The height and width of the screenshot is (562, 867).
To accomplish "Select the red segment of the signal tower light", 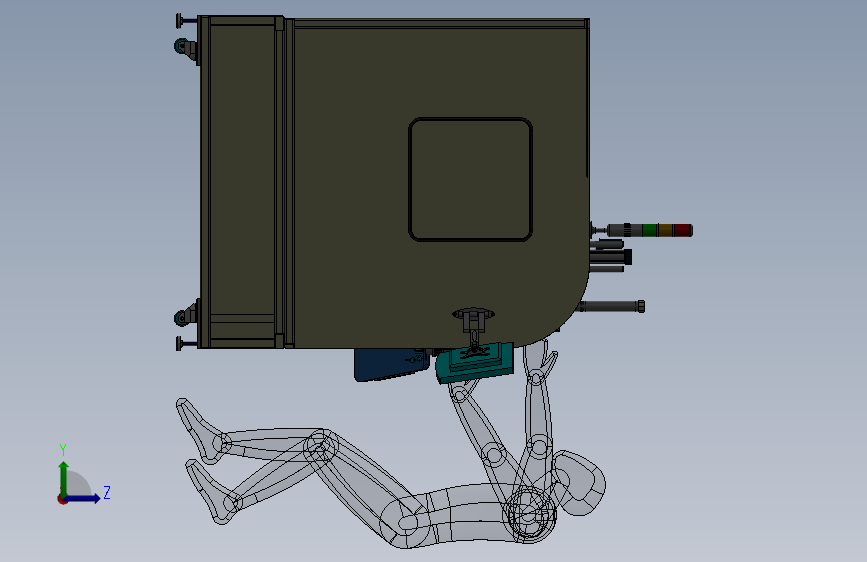I will point(683,230).
